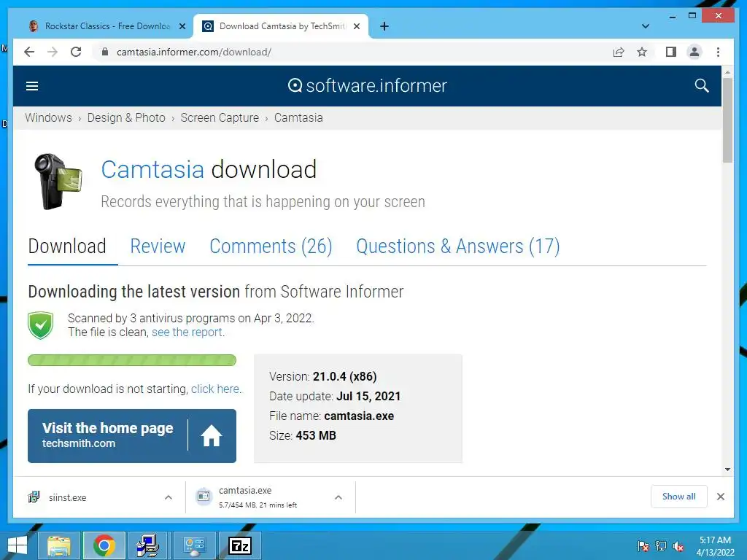This screenshot has width=747, height=560.
Task: Click the home icon on techsmith button
Action: [211, 436]
